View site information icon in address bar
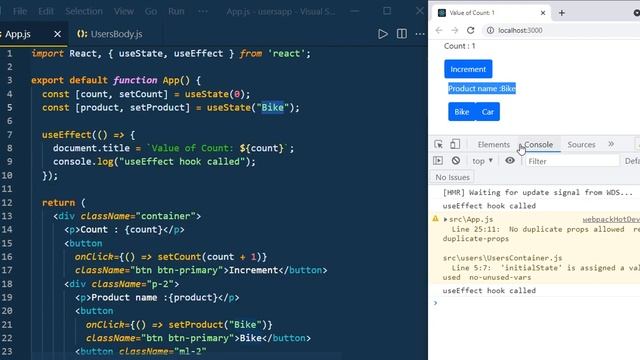The width and height of the screenshot is (640, 360). tap(490, 30)
